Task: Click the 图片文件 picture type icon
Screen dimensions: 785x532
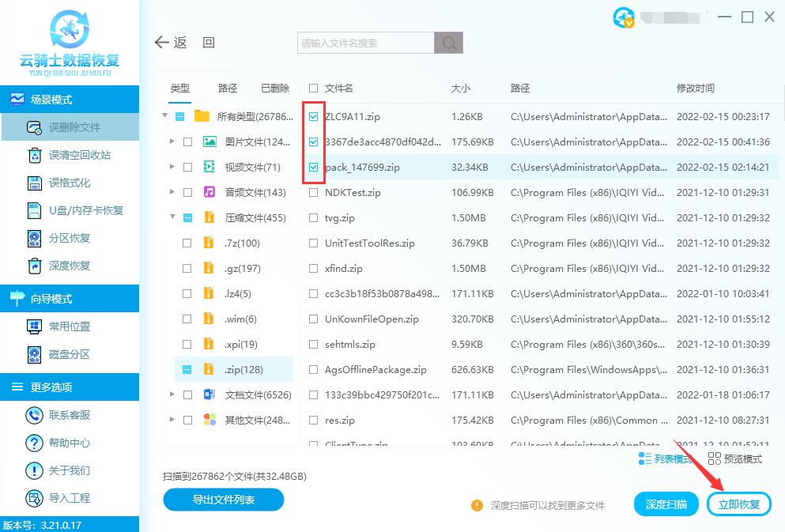Action: (209, 141)
